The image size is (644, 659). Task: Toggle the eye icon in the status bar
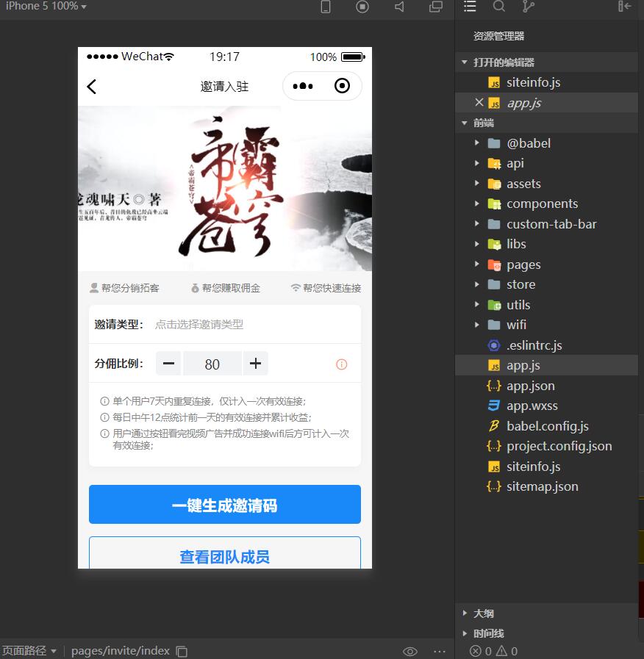click(x=409, y=651)
